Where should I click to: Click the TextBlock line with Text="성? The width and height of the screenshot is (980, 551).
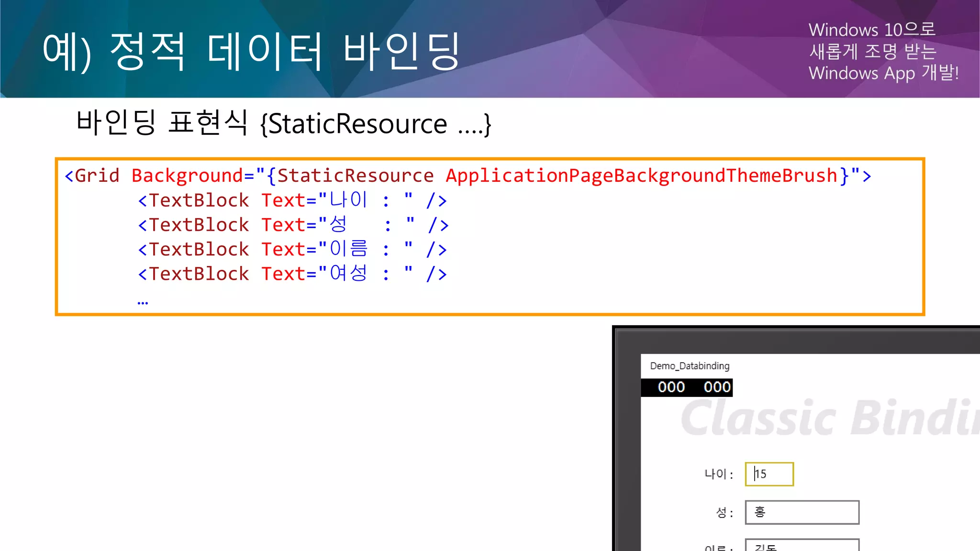(293, 225)
